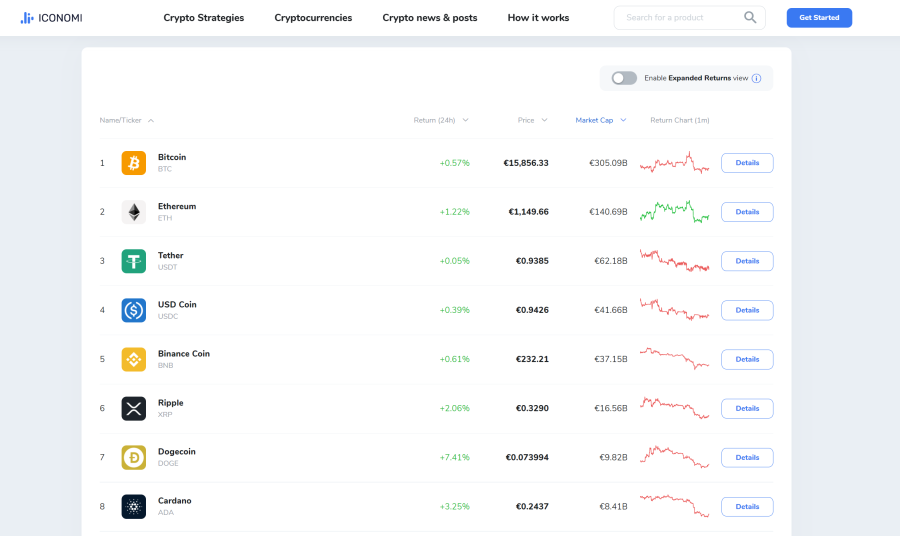Screen dimensions: 900x536
Task: Click Cardano price €0.2437
Action: [532, 507]
